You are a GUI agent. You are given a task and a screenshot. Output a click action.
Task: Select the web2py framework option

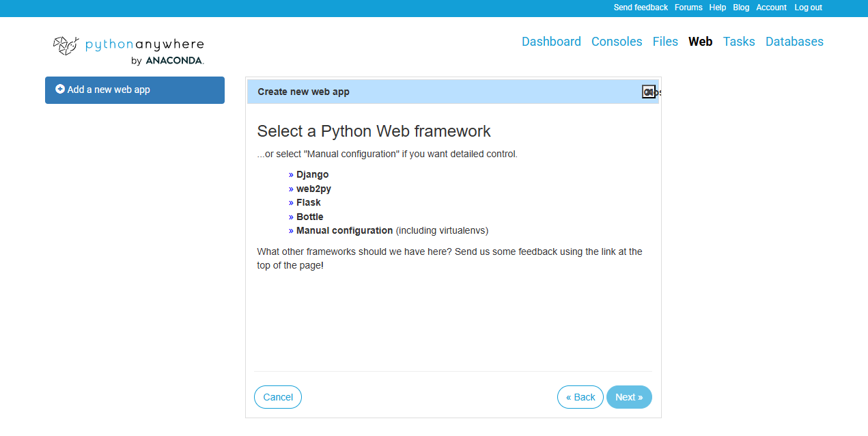(313, 189)
